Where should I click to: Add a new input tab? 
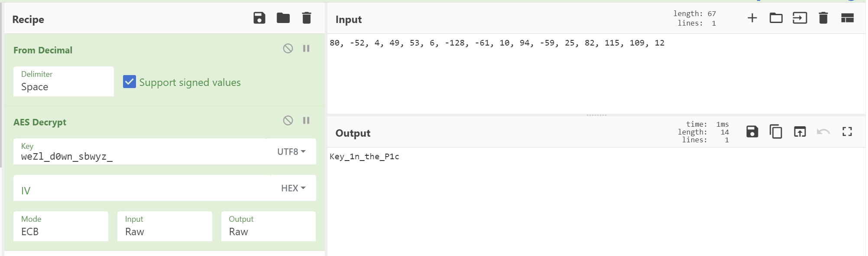752,18
